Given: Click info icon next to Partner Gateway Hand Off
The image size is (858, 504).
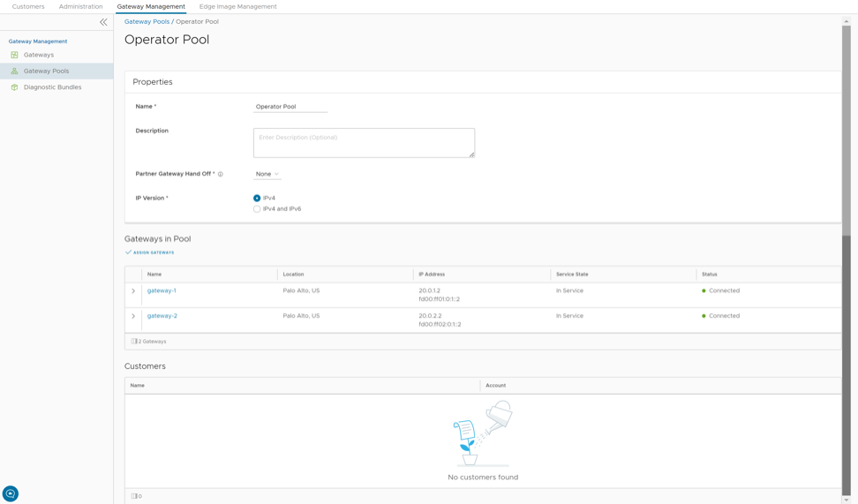Looking at the screenshot, I should (221, 175).
